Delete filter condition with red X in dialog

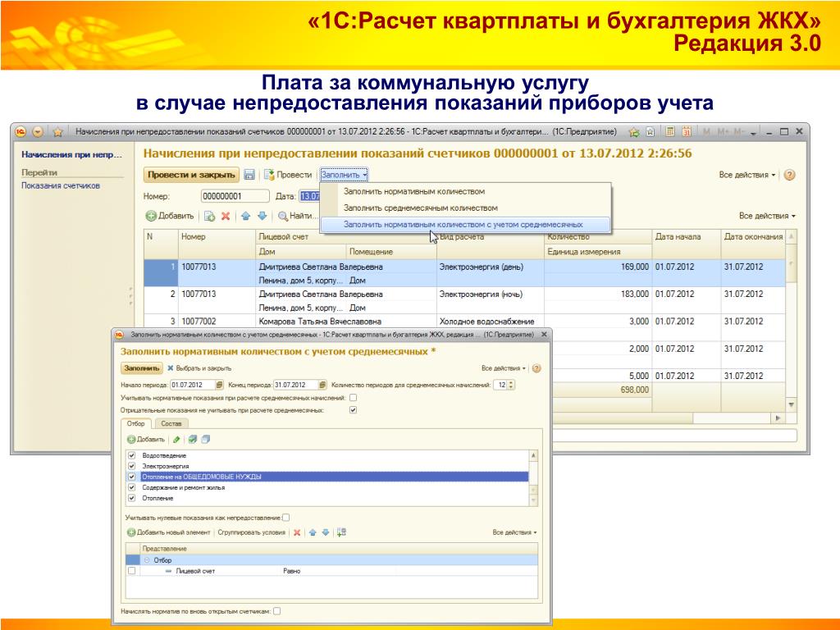(x=297, y=532)
